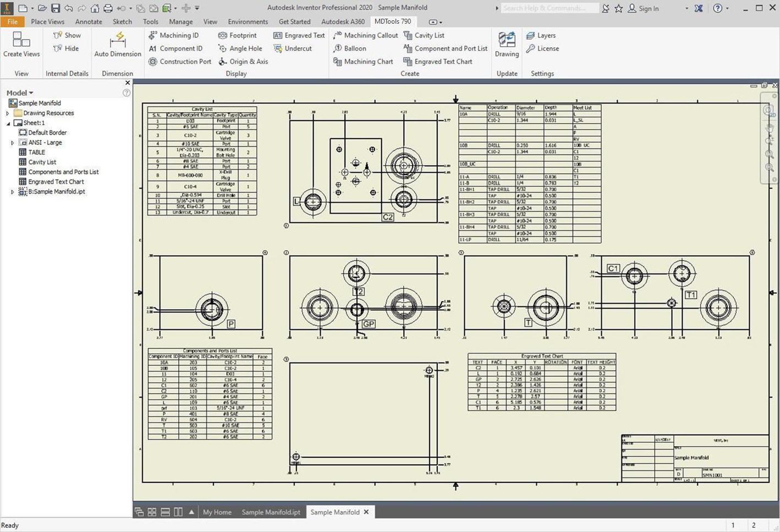The height and width of the screenshot is (532, 780).
Task: Expand the ANSI - Large node
Action: tap(13, 143)
